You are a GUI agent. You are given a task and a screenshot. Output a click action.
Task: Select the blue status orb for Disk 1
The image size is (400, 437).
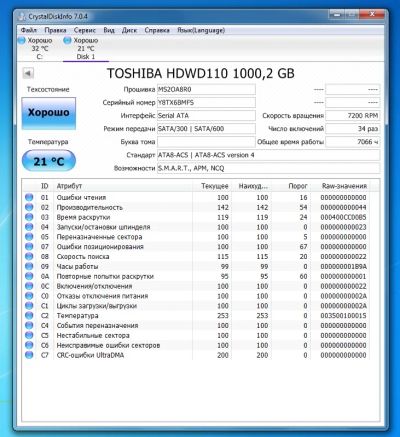(67, 41)
